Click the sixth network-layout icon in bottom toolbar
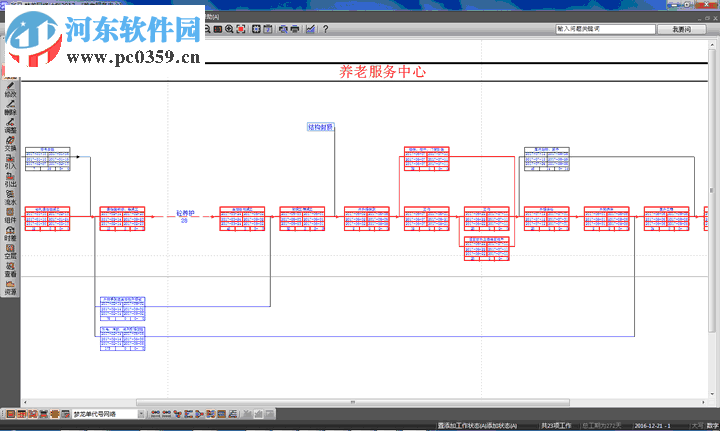720x431 pixels. (x=211, y=414)
